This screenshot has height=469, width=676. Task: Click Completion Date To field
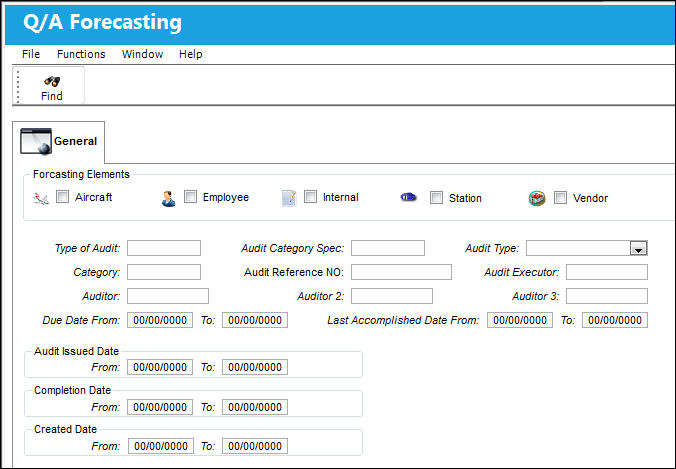(x=255, y=407)
